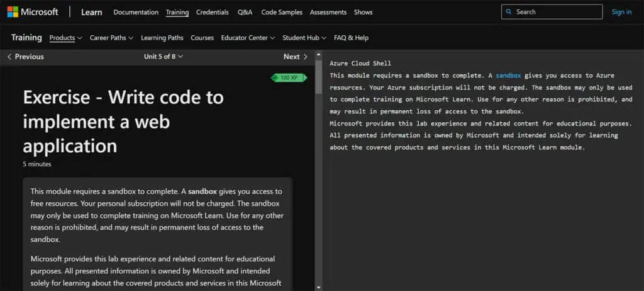Click the bold sandbox word in the notice box

pos(203,191)
